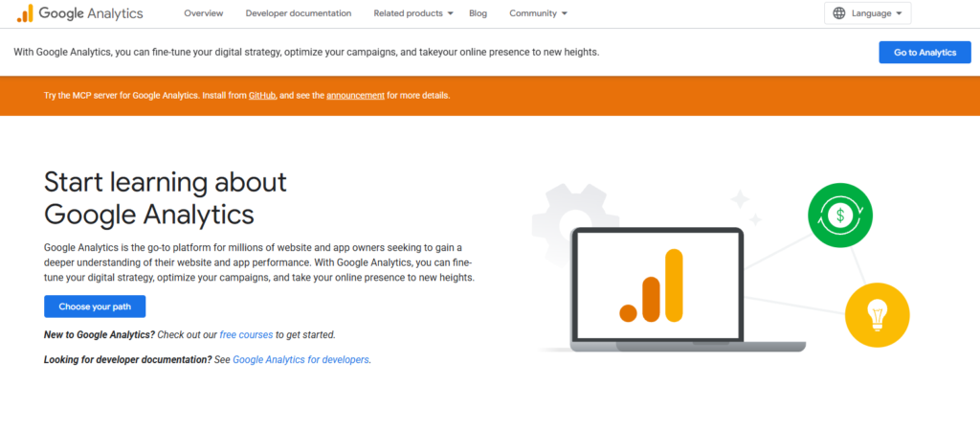980x431 pixels.
Task: Follow the announcement link in the banner
Action: [x=355, y=96]
